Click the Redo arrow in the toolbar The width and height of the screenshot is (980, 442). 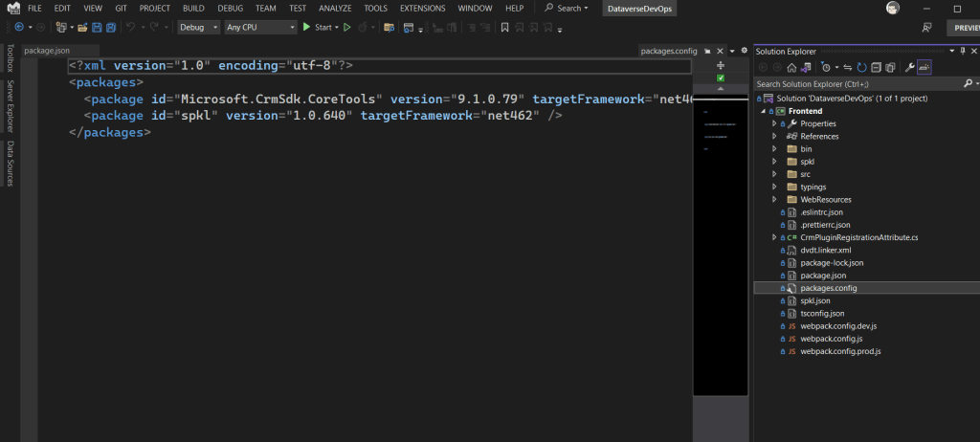154,27
